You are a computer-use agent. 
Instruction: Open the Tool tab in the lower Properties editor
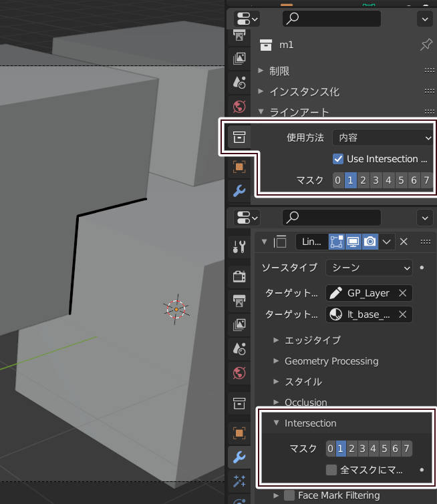239,246
